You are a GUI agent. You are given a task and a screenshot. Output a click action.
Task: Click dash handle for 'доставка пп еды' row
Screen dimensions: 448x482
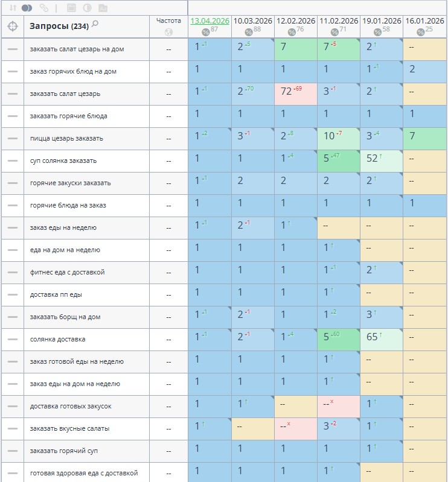coord(13,294)
